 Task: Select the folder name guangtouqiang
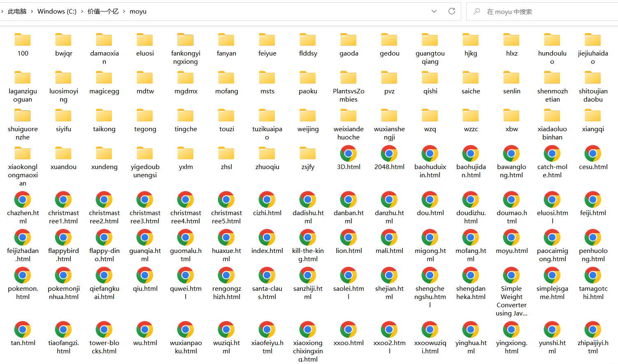[430, 58]
